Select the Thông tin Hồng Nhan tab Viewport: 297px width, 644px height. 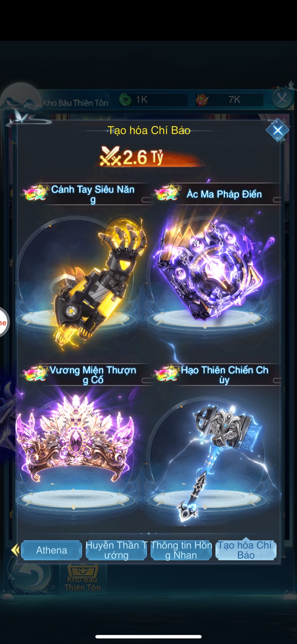[181, 550]
